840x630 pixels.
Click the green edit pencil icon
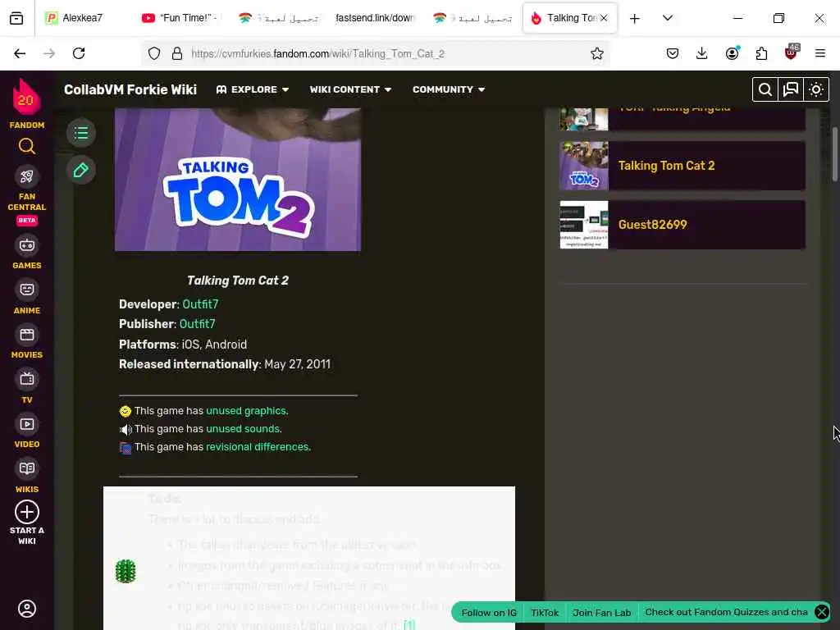(81, 171)
